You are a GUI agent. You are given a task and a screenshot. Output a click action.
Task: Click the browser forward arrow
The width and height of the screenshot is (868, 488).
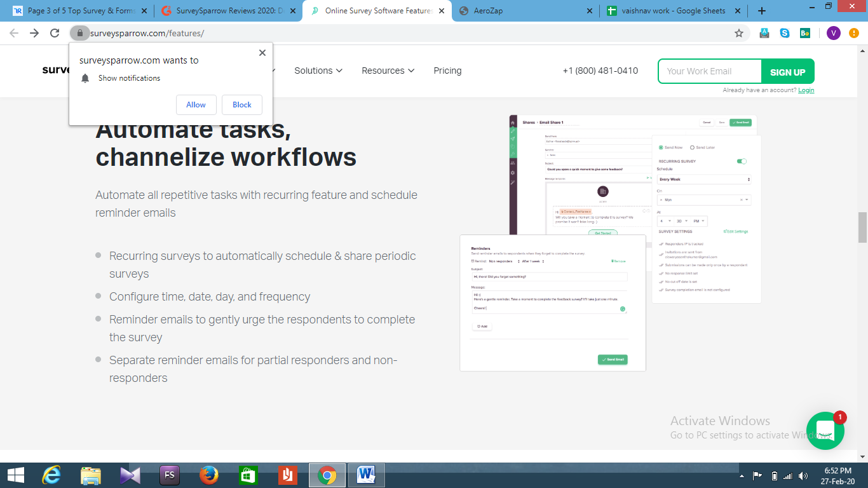coord(34,33)
